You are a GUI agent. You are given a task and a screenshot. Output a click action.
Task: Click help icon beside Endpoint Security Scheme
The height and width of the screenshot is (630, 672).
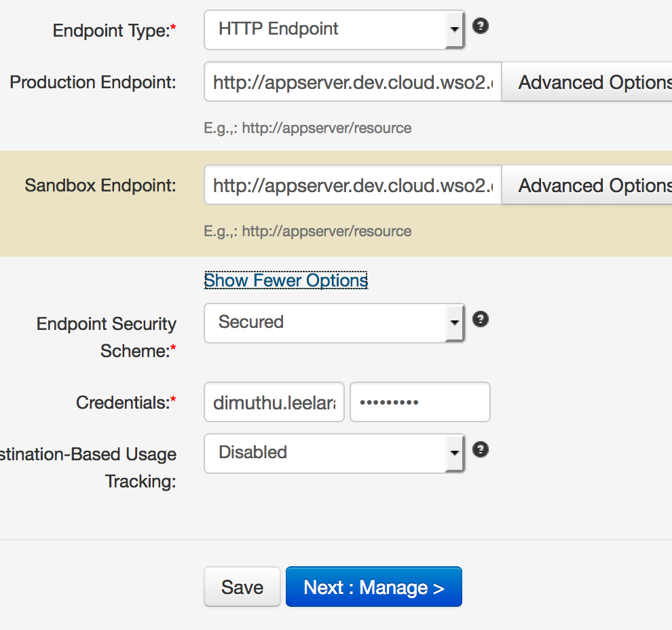click(x=481, y=320)
